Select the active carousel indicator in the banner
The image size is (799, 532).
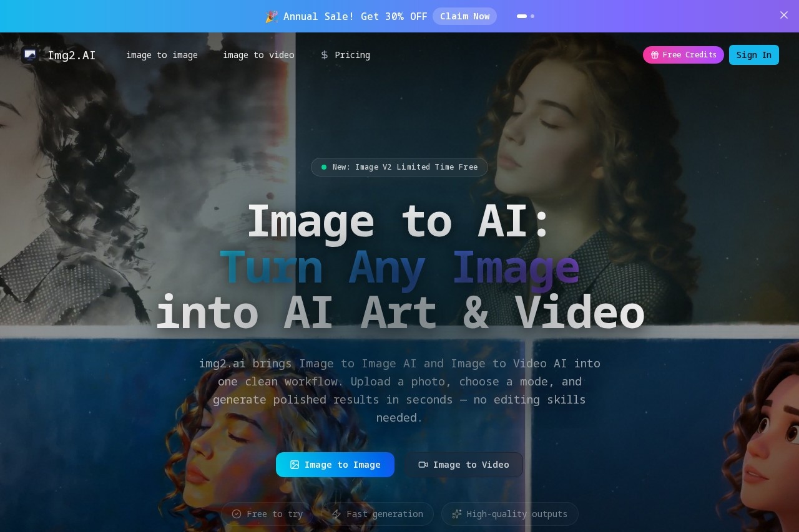click(x=522, y=16)
